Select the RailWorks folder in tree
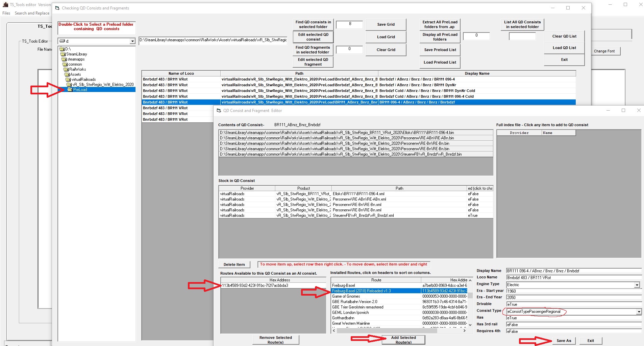The width and height of the screenshot is (644, 346). (77, 69)
